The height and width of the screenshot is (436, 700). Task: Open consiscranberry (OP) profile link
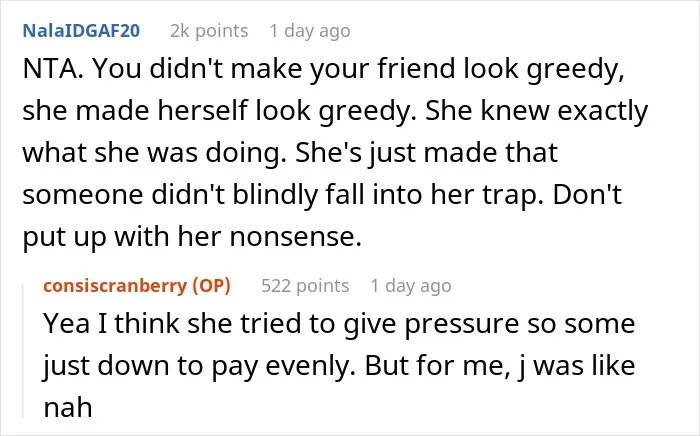click(137, 286)
